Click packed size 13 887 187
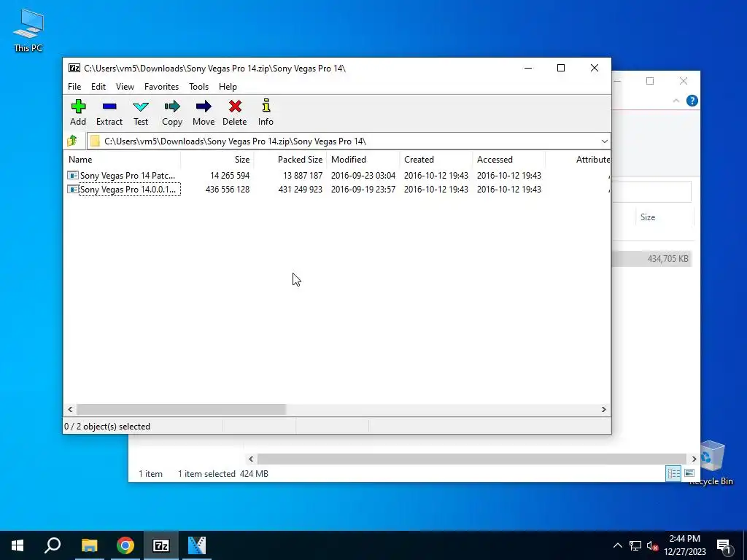 pyautogui.click(x=303, y=175)
